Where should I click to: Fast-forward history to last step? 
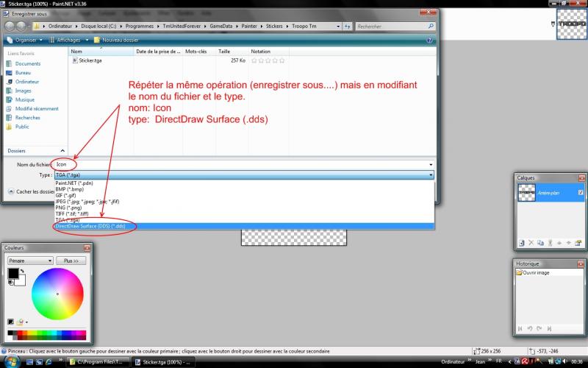click(549, 328)
